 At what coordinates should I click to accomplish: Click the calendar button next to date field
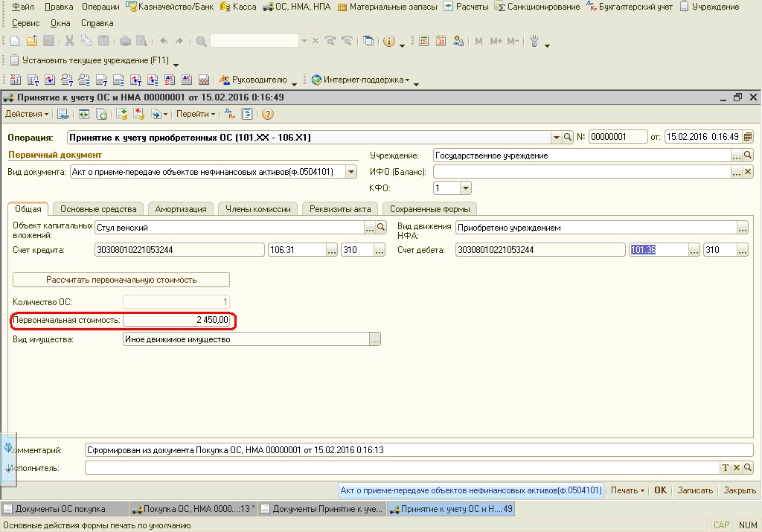748,137
